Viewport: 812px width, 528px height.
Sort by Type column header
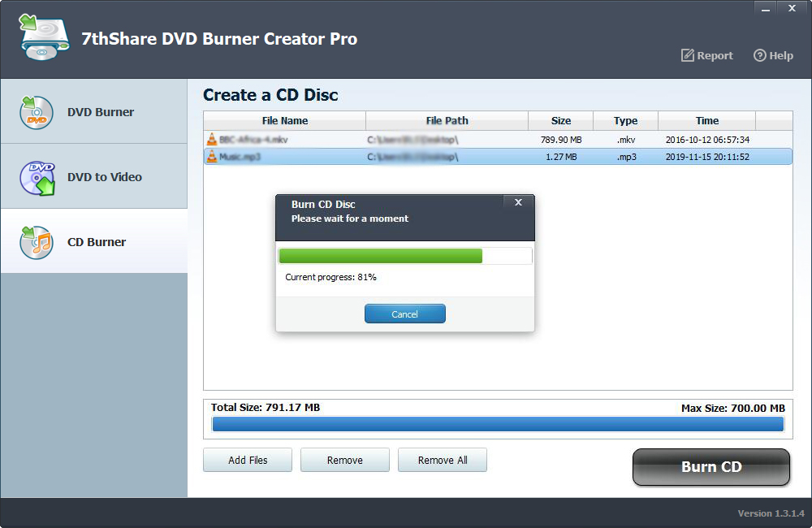tap(625, 121)
